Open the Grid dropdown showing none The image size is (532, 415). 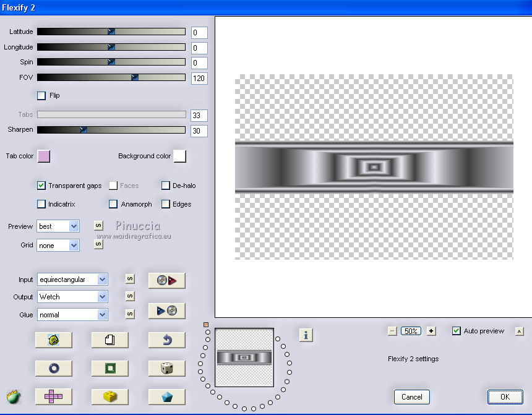pyautogui.click(x=58, y=246)
